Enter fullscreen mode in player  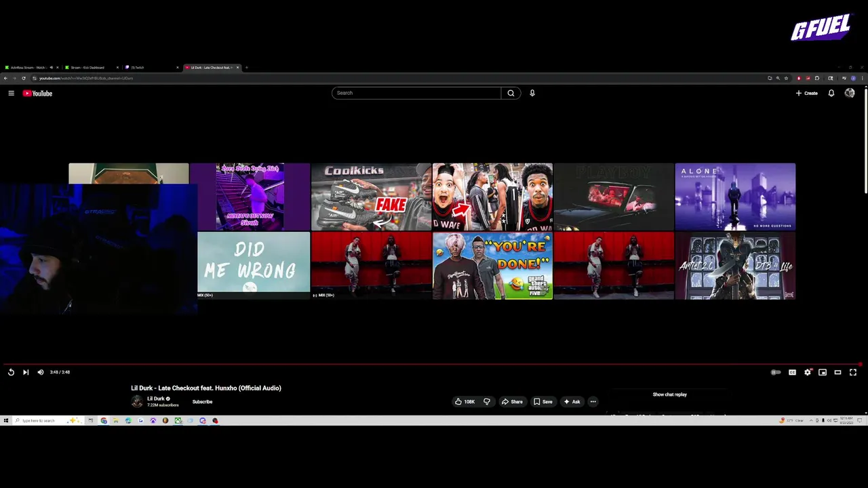click(x=853, y=372)
